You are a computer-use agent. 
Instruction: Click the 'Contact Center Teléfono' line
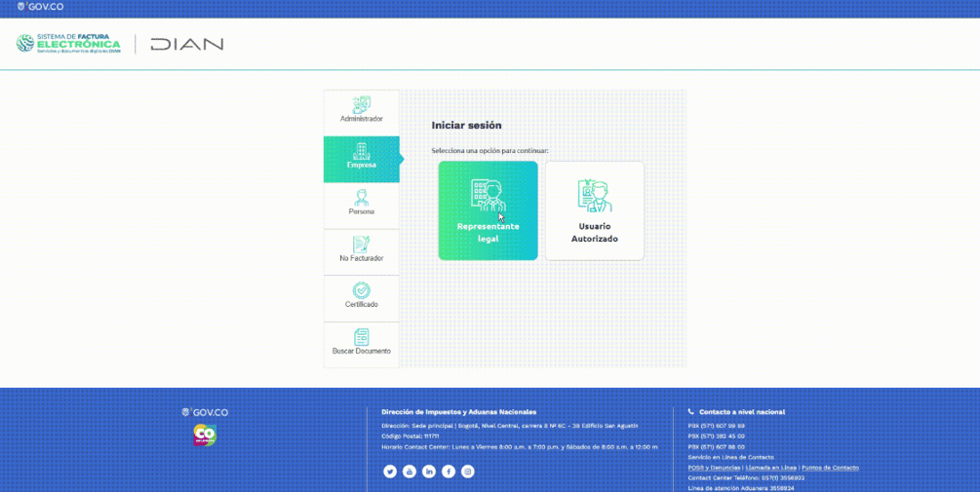coord(746,477)
